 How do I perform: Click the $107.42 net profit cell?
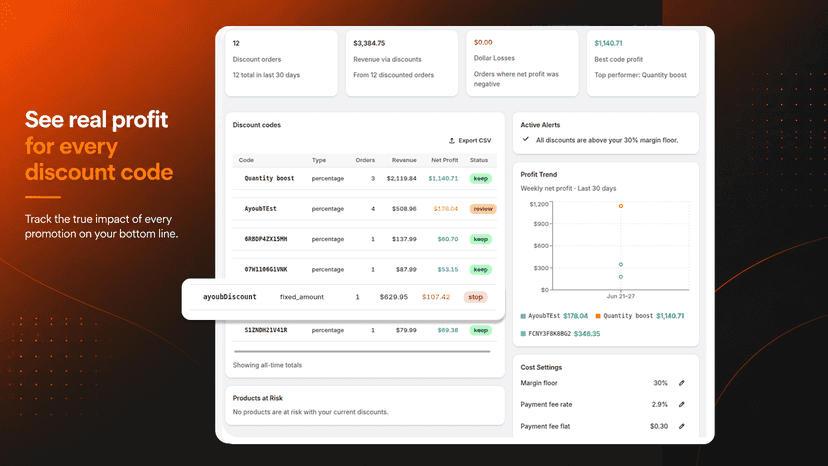pos(436,297)
